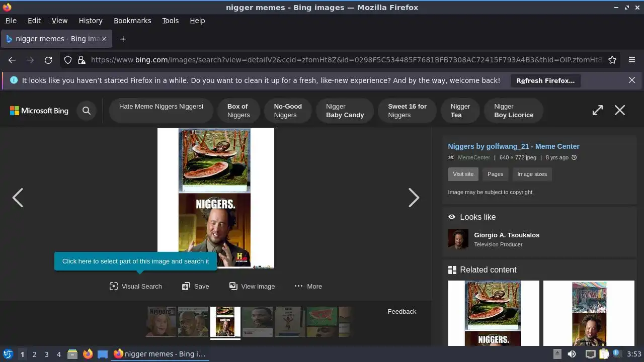Image resolution: width=644 pixels, height=362 pixels.
Task: Open the More options ellipsis menu
Action: pos(308,286)
